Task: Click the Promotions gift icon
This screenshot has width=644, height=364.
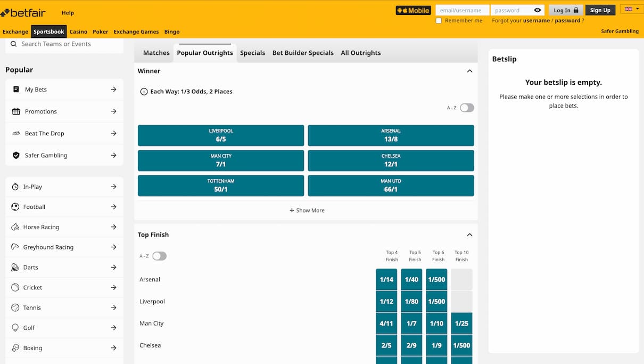Action: click(x=16, y=111)
